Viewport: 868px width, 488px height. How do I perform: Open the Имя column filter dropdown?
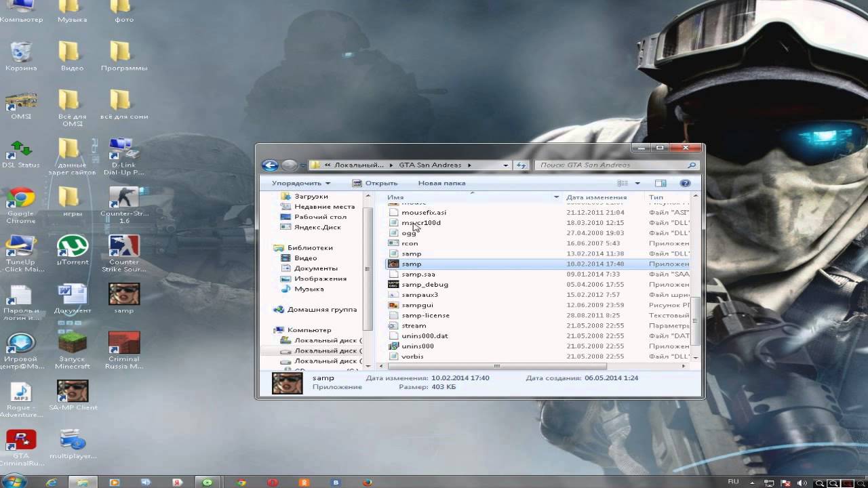pos(556,197)
